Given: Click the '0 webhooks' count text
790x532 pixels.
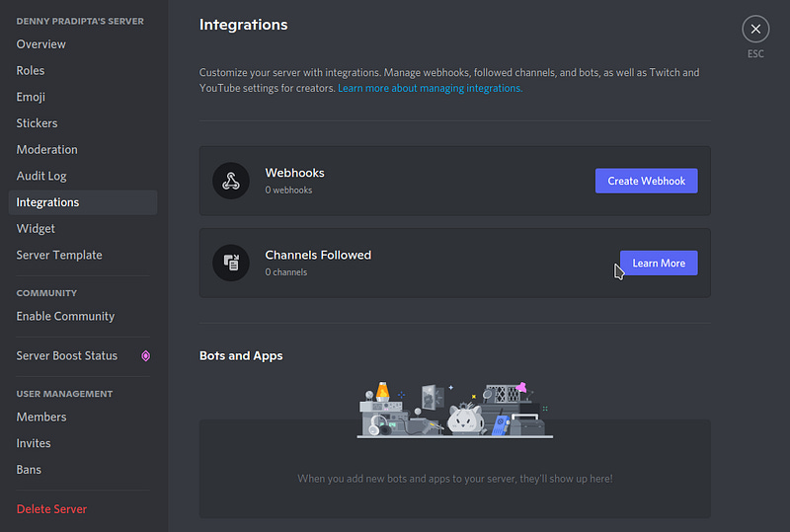Looking at the screenshot, I should (288, 190).
